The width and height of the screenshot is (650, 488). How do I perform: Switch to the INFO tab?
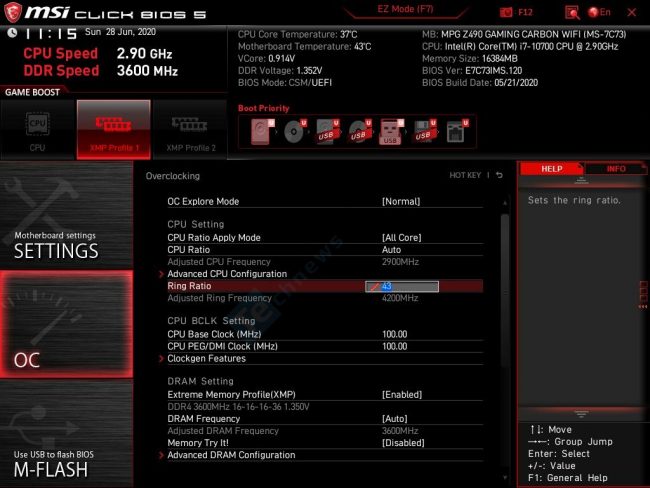point(616,169)
